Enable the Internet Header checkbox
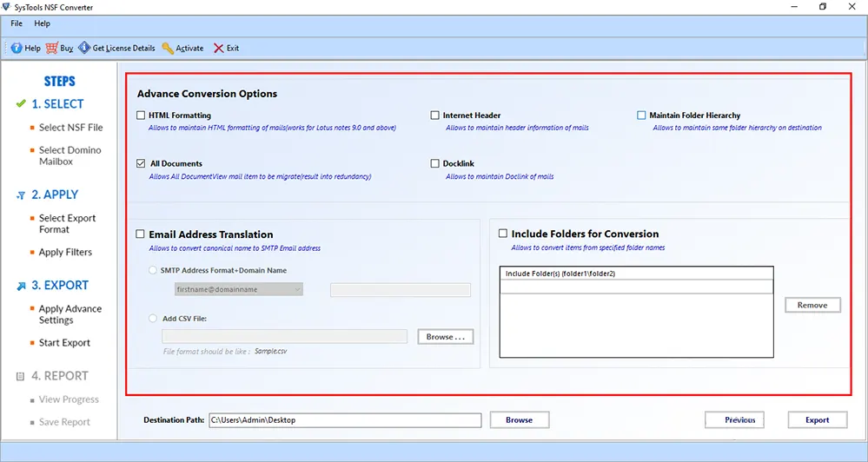This screenshot has height=462, width=868. [x=434, y=115]
